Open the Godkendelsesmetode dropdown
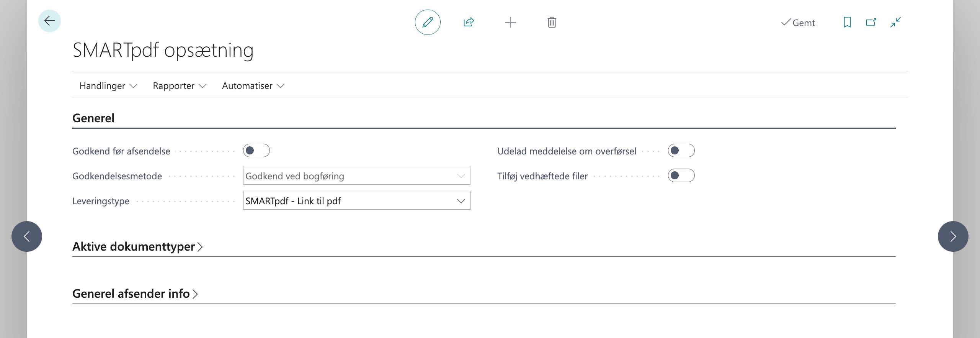The width and height of the screenshot is (980, 338). tap(356, 176)
